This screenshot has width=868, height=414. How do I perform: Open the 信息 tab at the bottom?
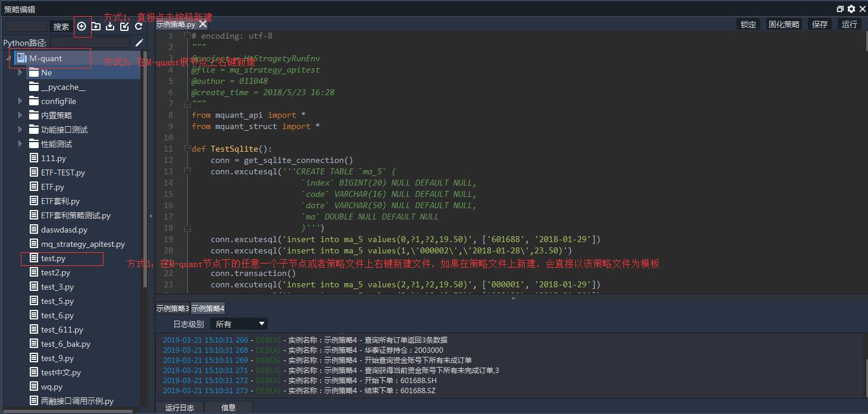coord(228,407)
